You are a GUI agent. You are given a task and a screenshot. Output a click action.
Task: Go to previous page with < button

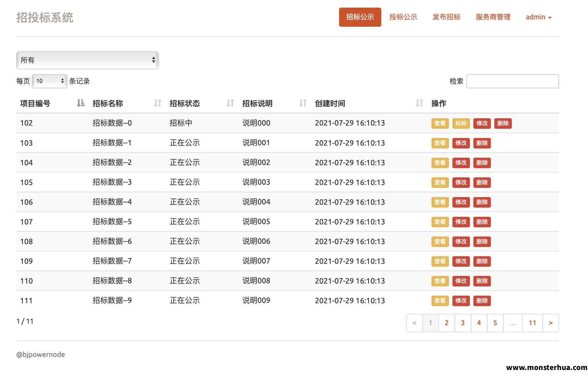[414, 323]
